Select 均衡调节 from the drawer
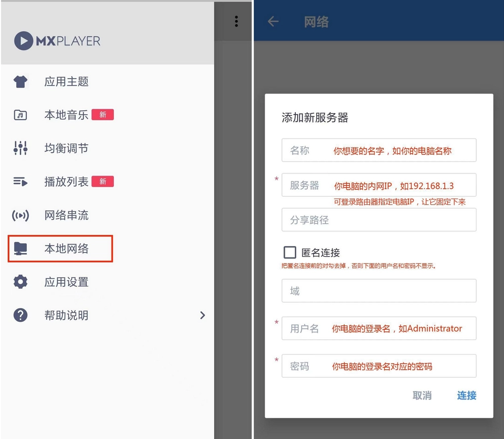 [107, 148]
